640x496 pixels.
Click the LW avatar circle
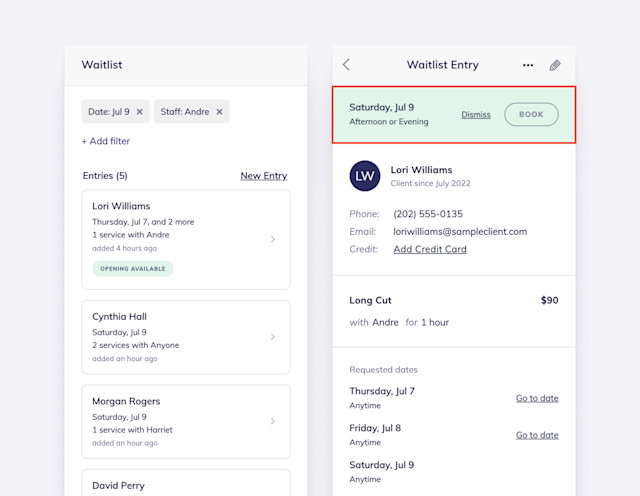tap(365, 176)
